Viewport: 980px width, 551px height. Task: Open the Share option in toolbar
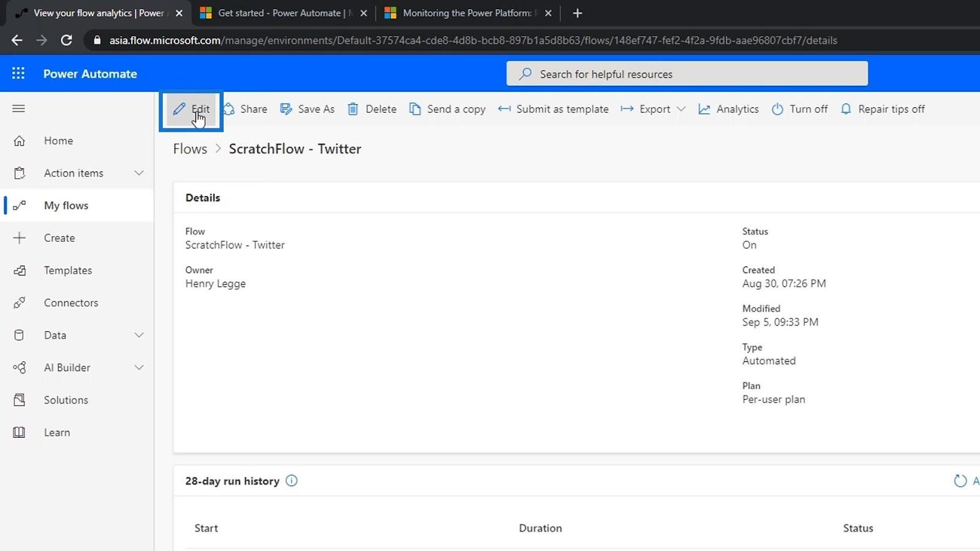245,109
